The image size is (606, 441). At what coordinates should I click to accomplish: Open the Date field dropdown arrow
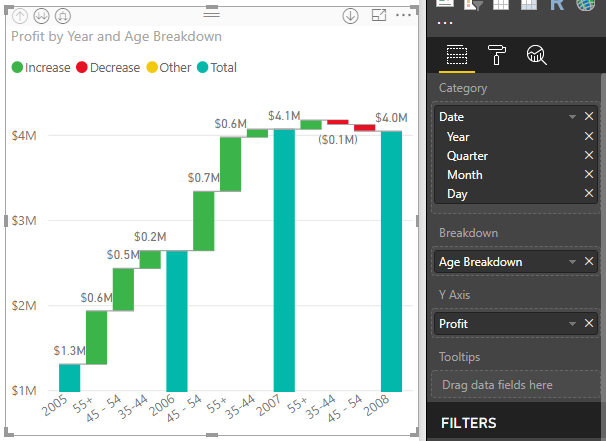pos(572,117)
